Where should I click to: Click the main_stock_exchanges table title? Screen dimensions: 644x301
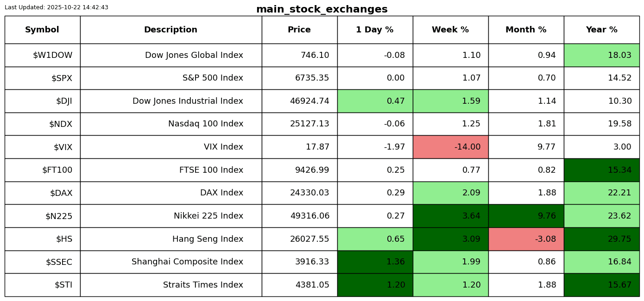[322, 9]
